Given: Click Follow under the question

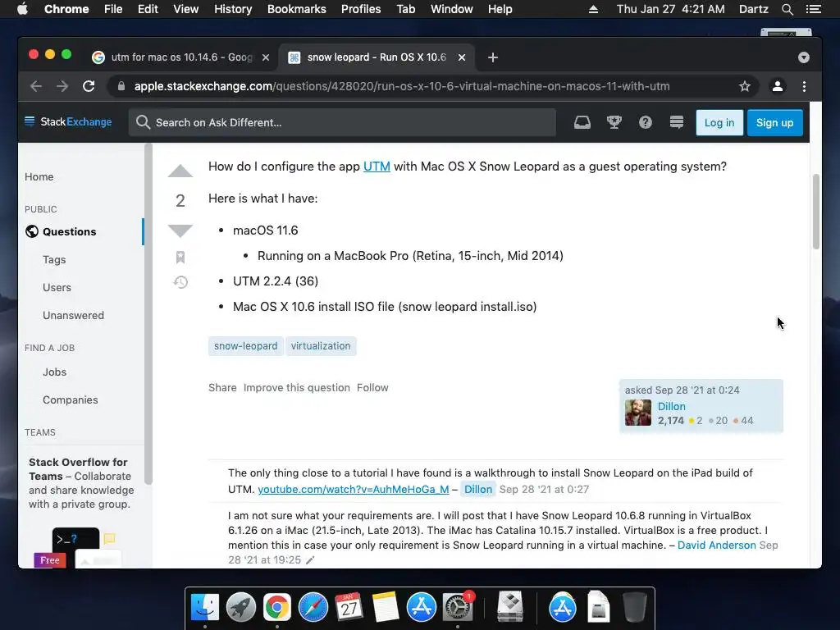Looking at the screenshot, I should click(373, 387).
